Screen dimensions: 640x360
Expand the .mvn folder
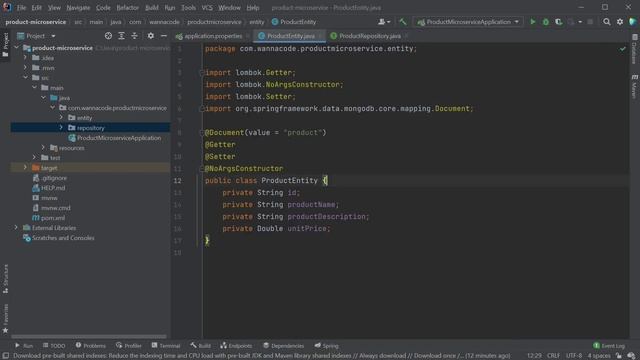[x=25, y=67]
